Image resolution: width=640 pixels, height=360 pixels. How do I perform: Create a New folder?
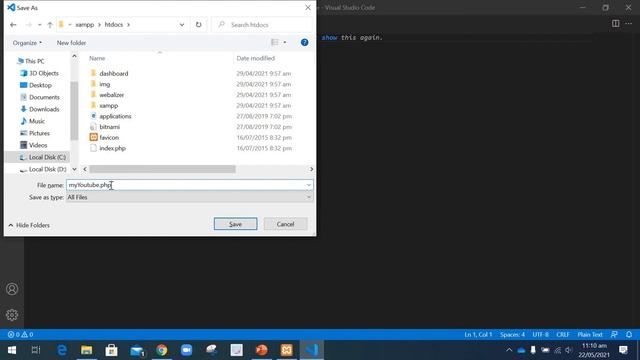[x=71, y=42]
